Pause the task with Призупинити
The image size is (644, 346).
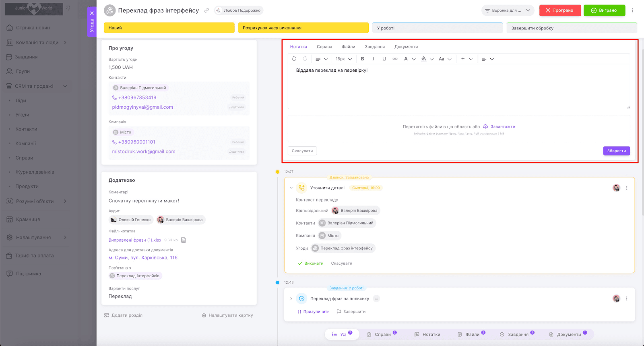[x=314, y=312]
